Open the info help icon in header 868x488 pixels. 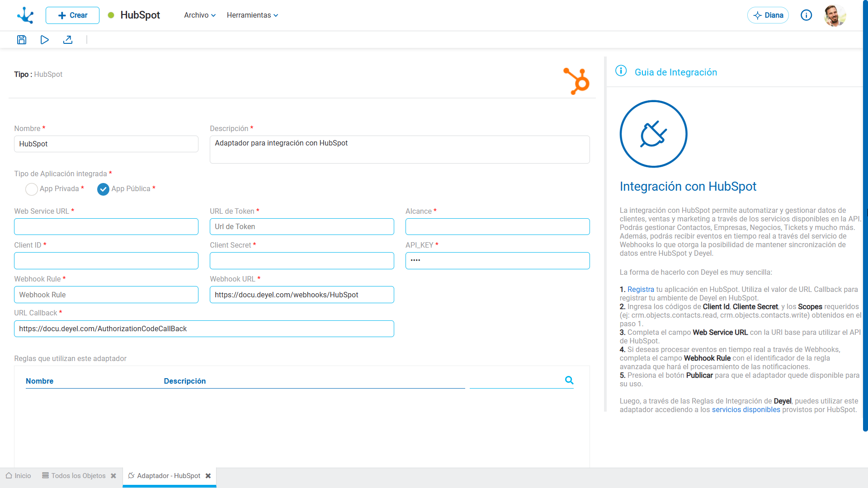point(806,15)
